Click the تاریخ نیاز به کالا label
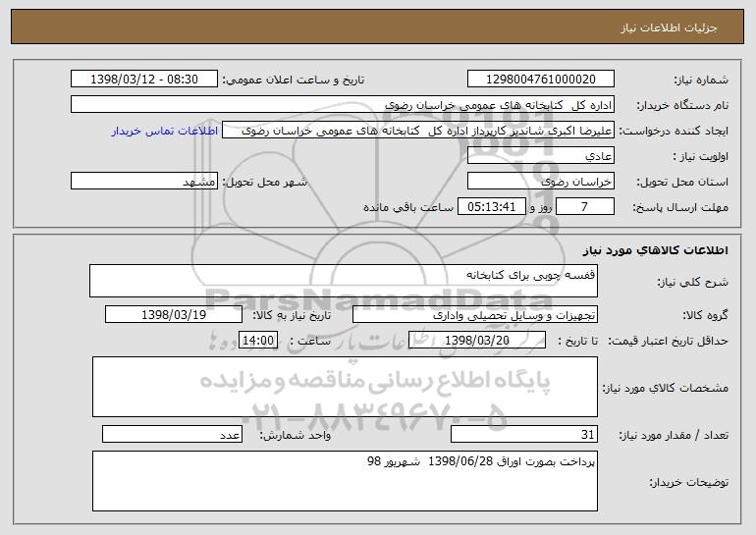Image resolution: width=756 pixels, height=535 pixels. 293,315
